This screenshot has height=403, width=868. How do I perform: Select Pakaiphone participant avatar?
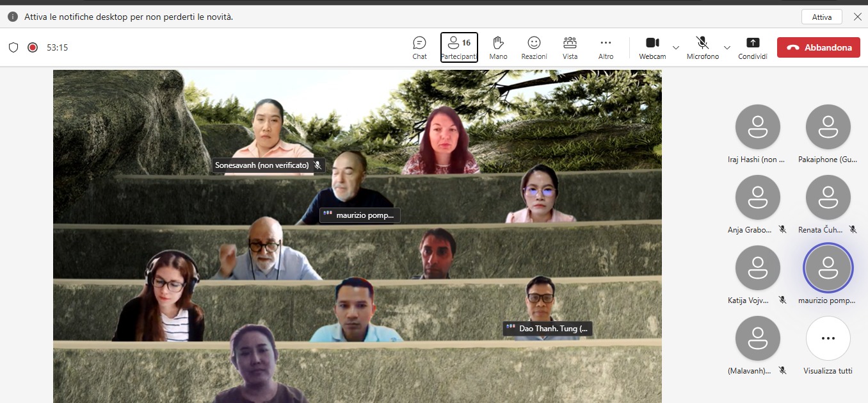pos(828,127)
